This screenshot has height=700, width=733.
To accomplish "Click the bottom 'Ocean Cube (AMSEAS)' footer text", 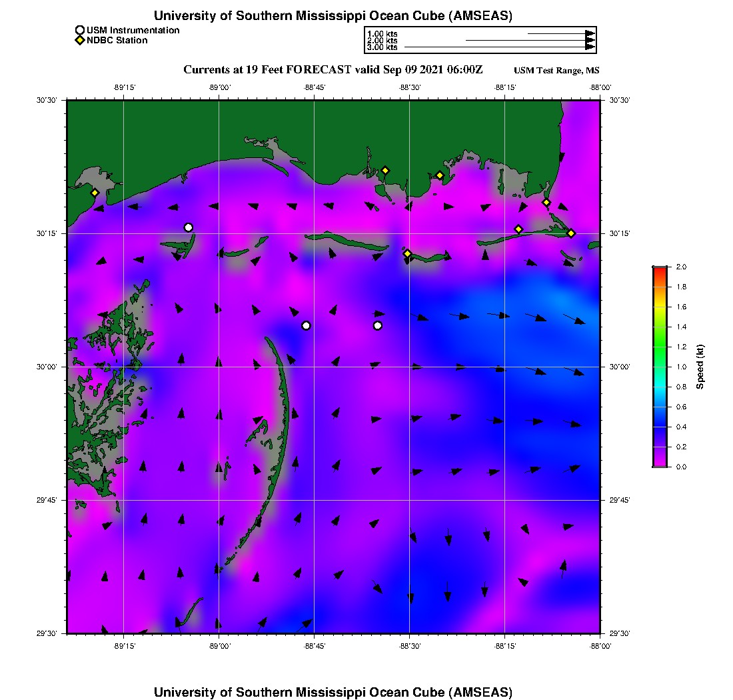I will tap(333, 692).
